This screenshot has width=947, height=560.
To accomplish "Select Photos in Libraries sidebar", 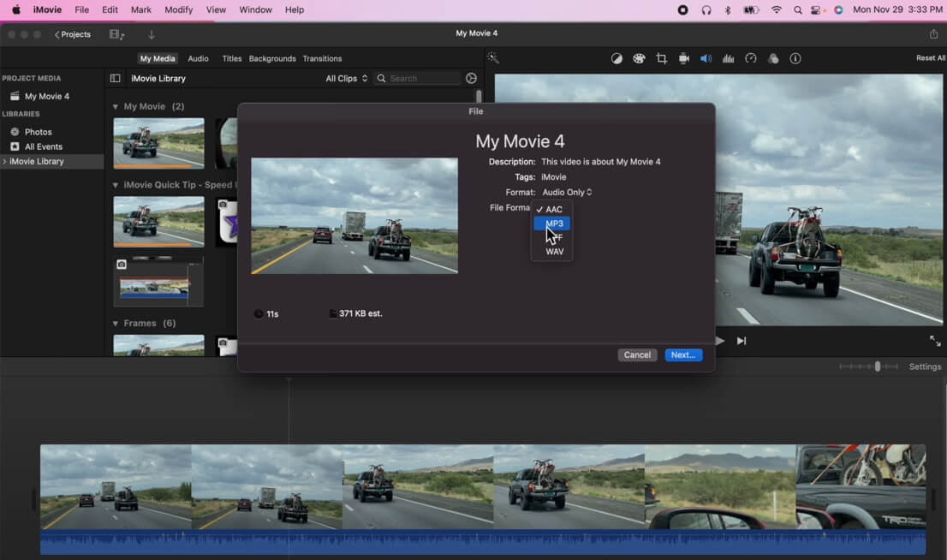I will pyautogui.click(x=38, y=132).
